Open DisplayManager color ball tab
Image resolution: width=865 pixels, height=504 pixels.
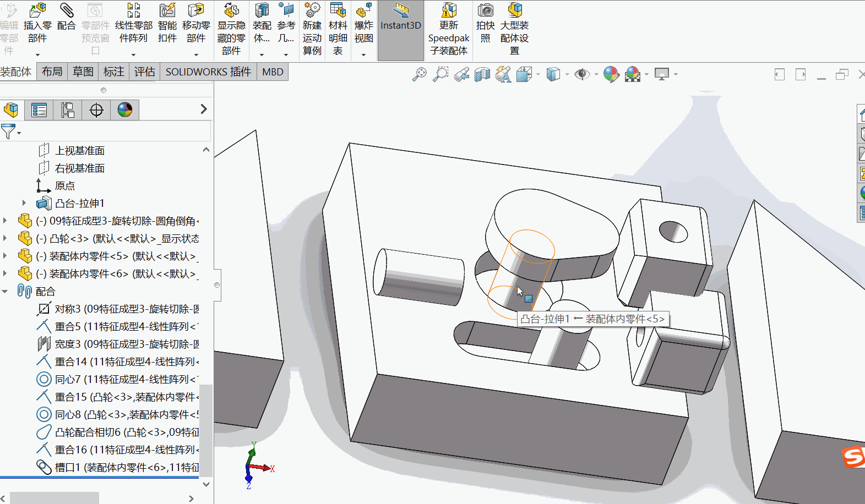click(125, 110)
